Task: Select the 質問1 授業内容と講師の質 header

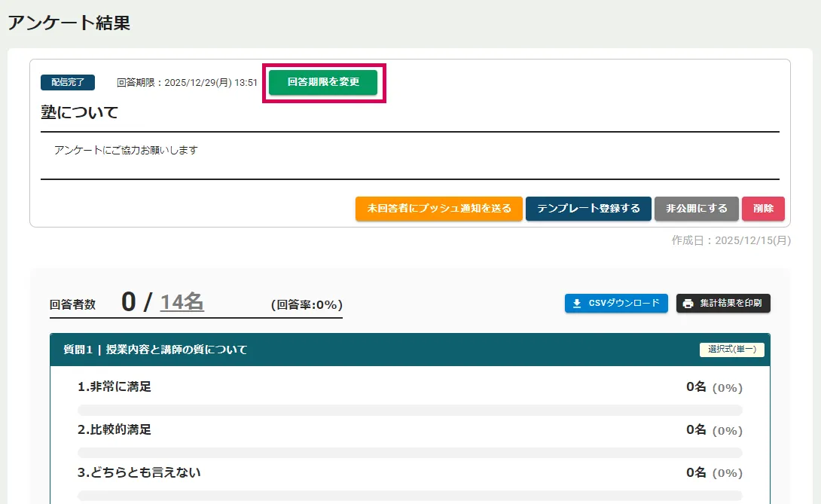Action: pos(156,350)
